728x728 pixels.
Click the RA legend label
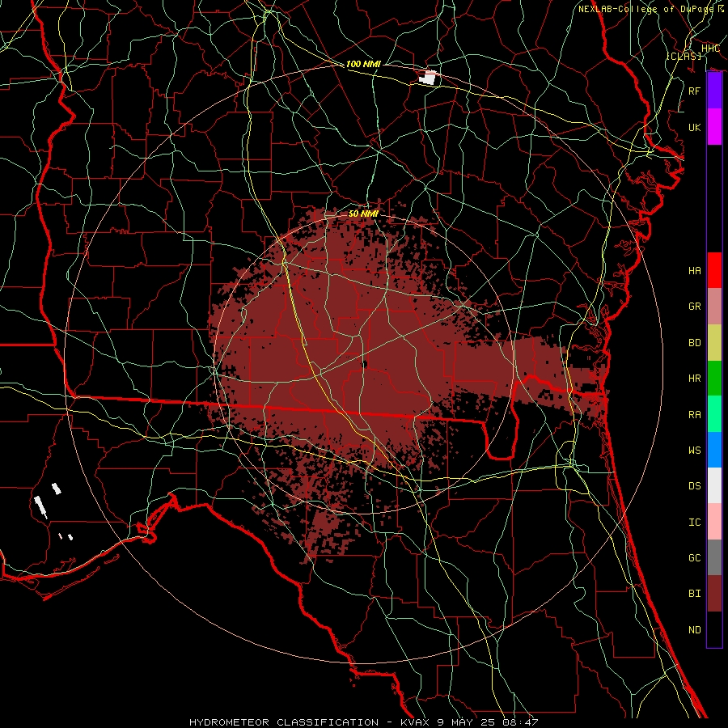[x=694, y=415]
